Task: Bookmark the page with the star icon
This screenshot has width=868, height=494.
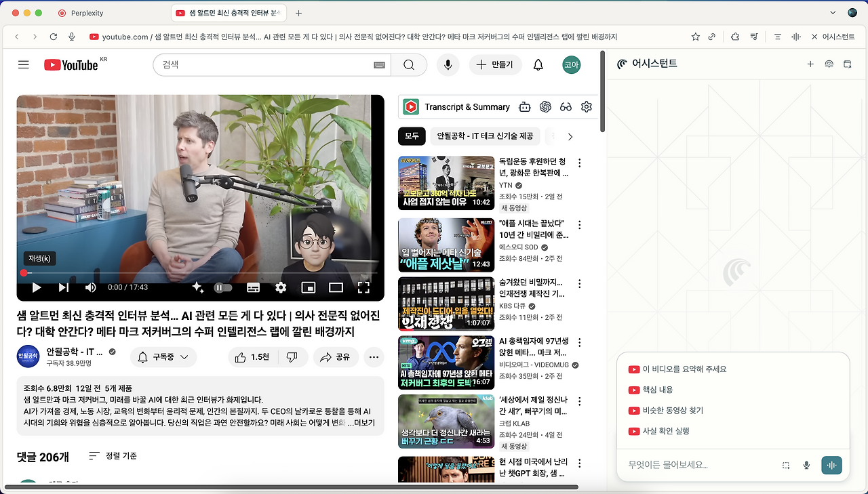Action: click(696, 37)
